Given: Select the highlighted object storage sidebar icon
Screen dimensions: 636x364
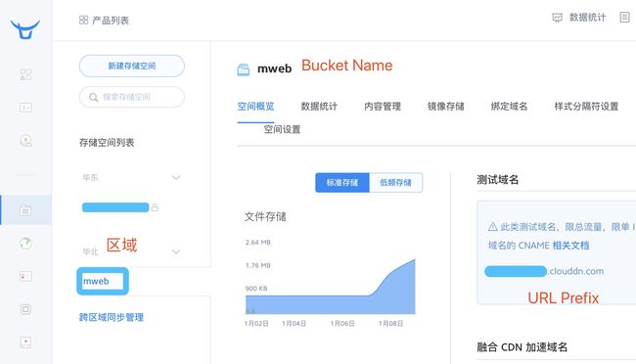Looking at the screenshot, I should click(25, 210).
